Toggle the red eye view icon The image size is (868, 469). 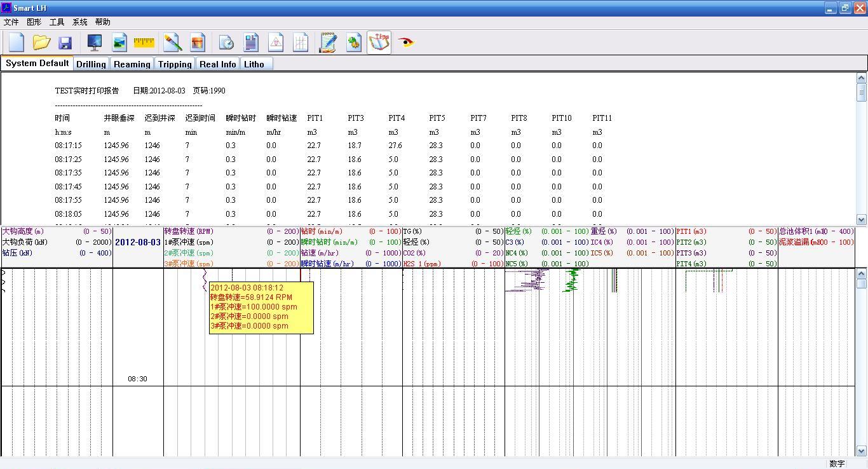(x=406, y=43)
